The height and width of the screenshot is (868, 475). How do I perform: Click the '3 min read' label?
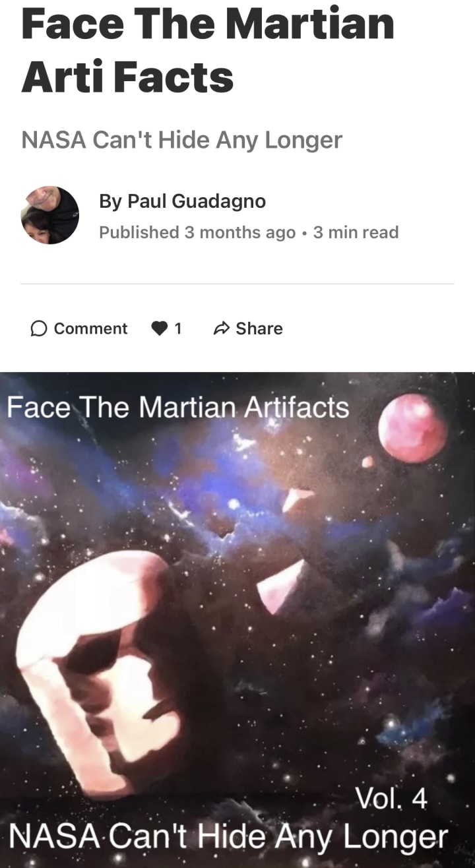356,232
